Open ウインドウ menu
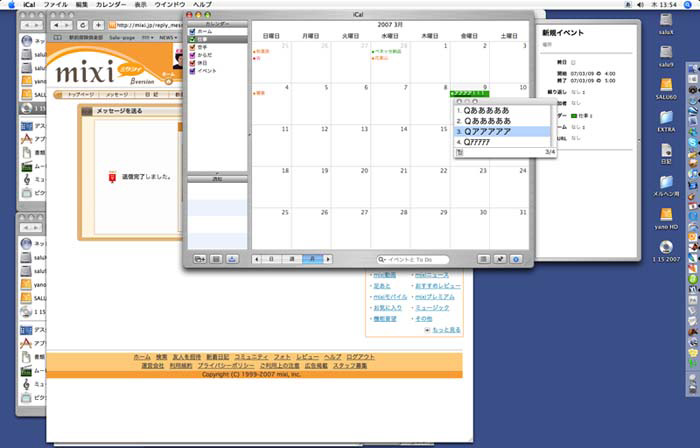 click(x=170, y=4)
